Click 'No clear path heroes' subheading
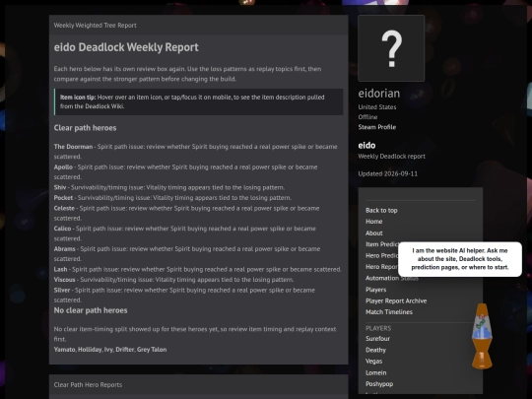The width and height of the screenshot is (532, 399). click(x=91, y=310)
